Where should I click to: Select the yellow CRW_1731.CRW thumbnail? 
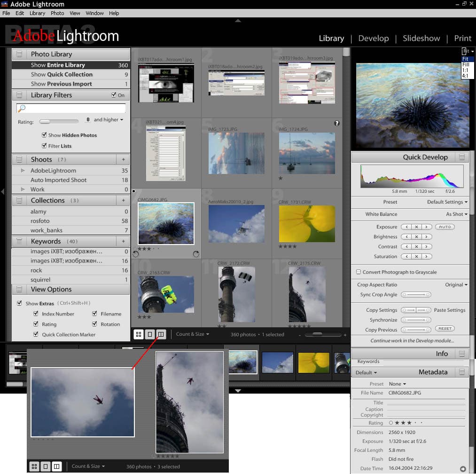(306, 224)
